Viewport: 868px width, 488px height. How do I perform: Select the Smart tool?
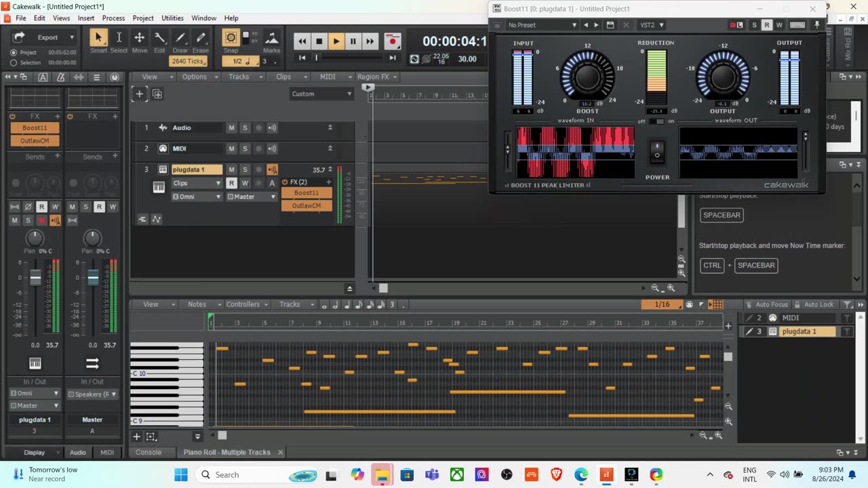[x=98, y=41]
